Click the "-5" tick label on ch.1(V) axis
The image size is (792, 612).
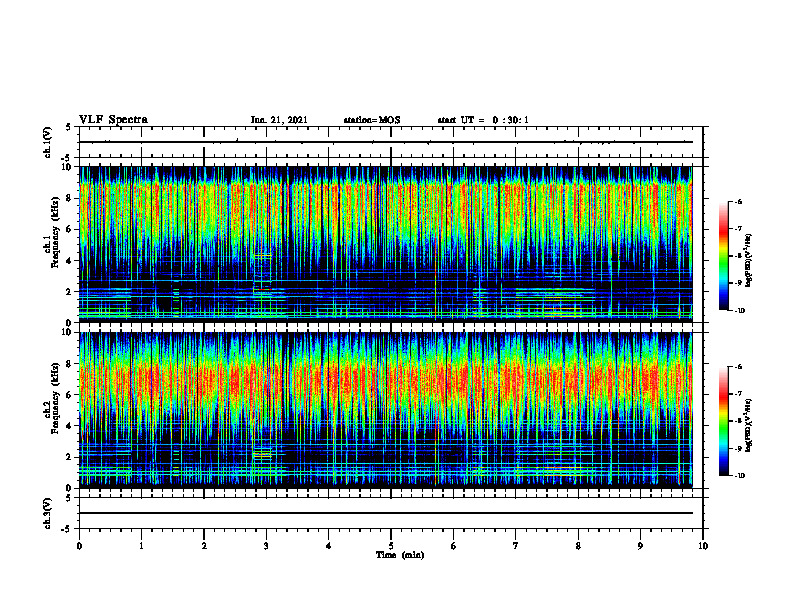tap(67, 157)
